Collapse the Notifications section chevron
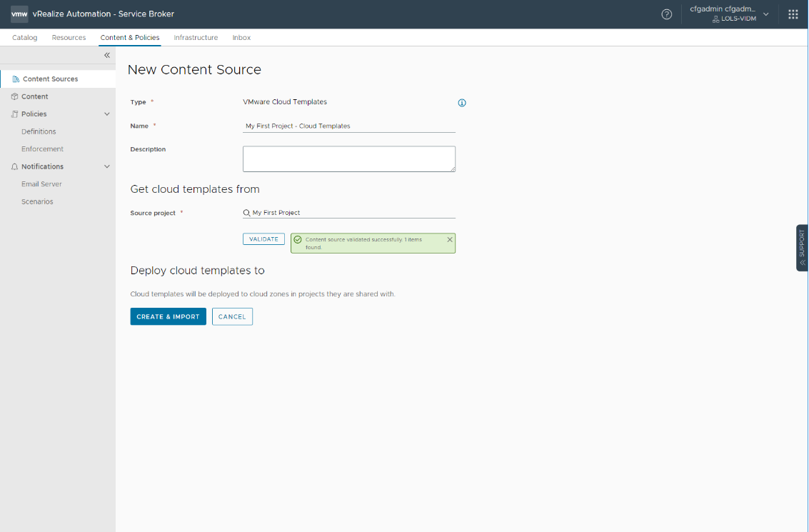The width and height of the screenshot is (809, 532). (x=107, y=166)
